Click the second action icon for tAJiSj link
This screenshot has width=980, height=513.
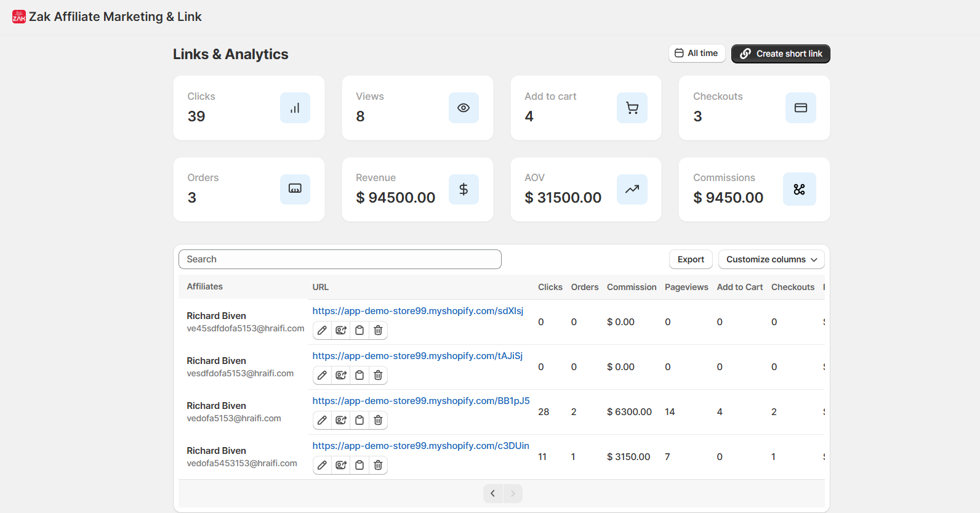coord(341,375)
